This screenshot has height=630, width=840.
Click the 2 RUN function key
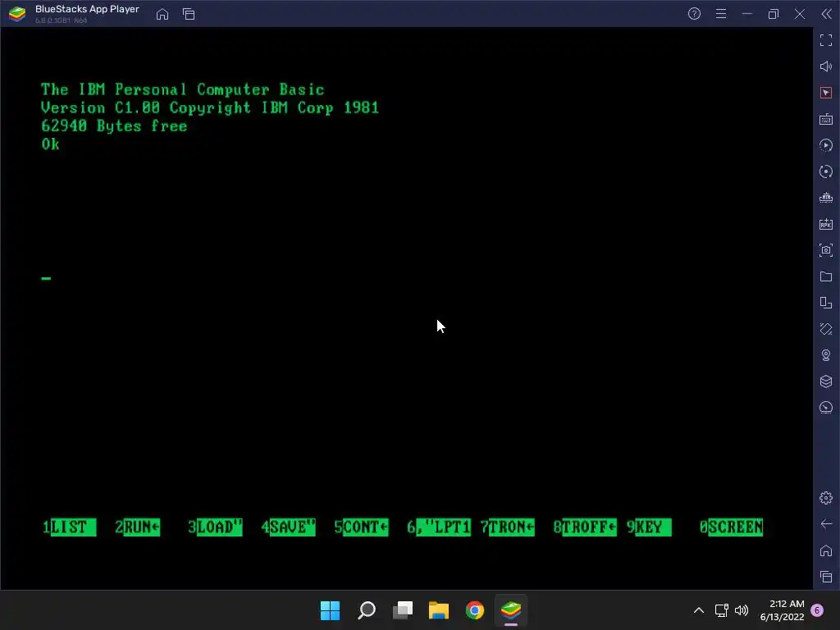(x=138, y=527)
